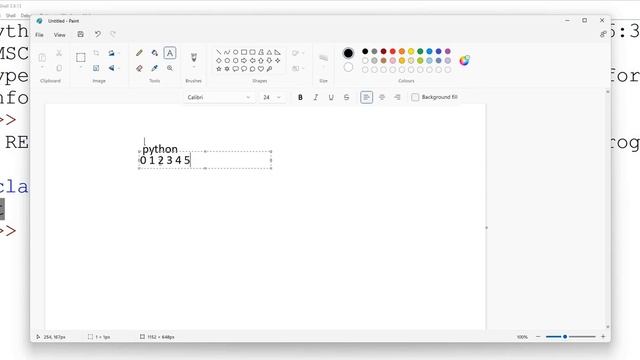640x360 pixels.
Task: Open the File menu
Action: (x=39, y=35)
